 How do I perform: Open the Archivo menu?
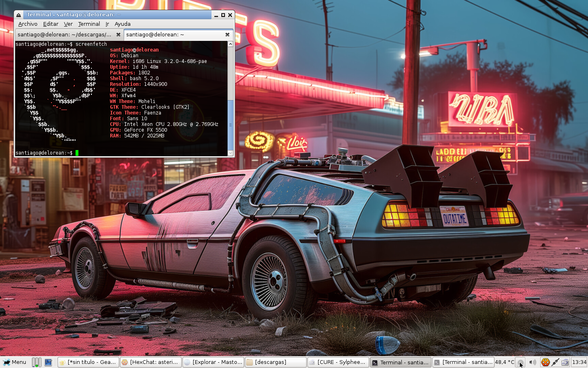click(28, 24)
